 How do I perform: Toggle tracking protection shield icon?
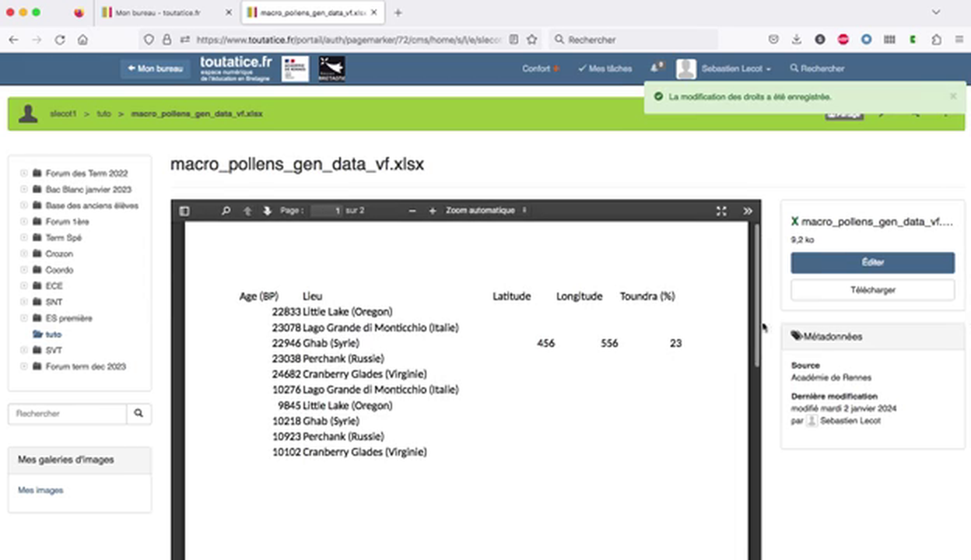click(x=148, y=39)
